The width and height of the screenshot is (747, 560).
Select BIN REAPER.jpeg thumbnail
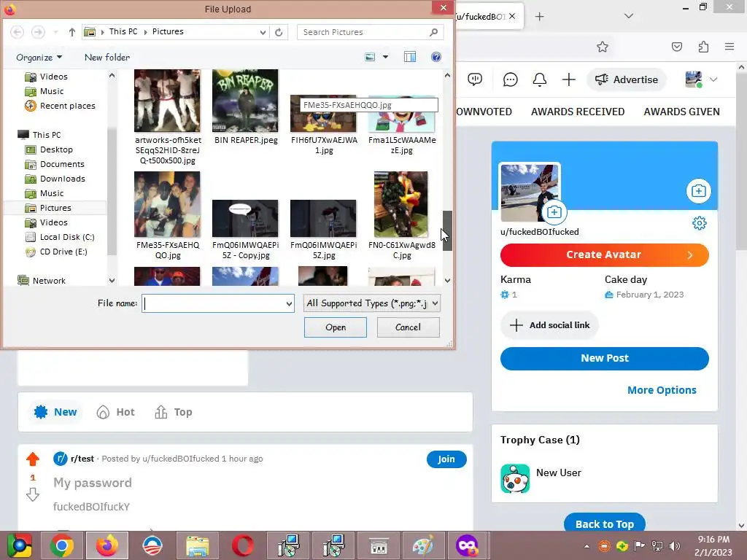pos(245,101)
